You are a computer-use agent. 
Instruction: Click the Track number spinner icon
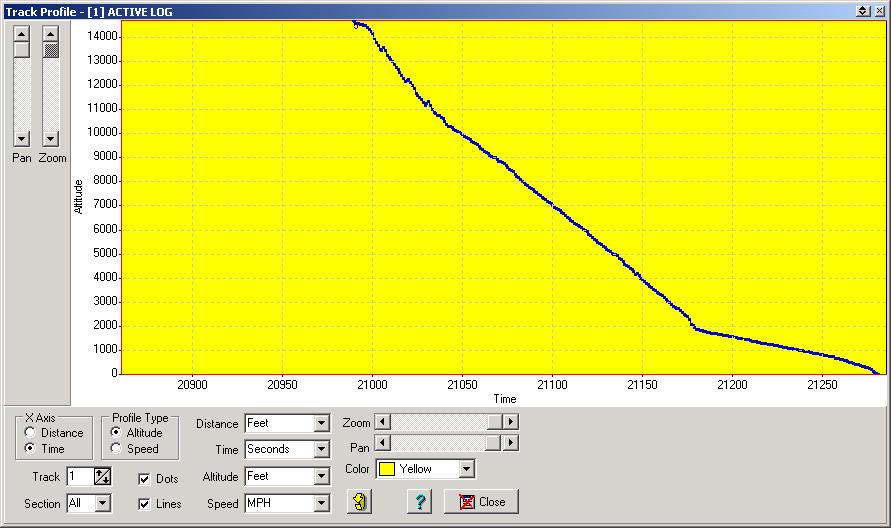pos(103,477)
